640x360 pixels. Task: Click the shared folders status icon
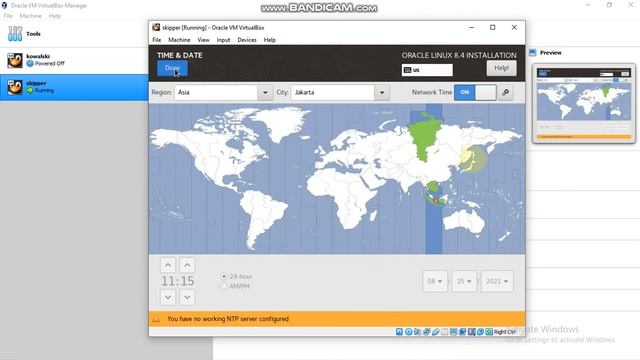(x=444, y=332)
